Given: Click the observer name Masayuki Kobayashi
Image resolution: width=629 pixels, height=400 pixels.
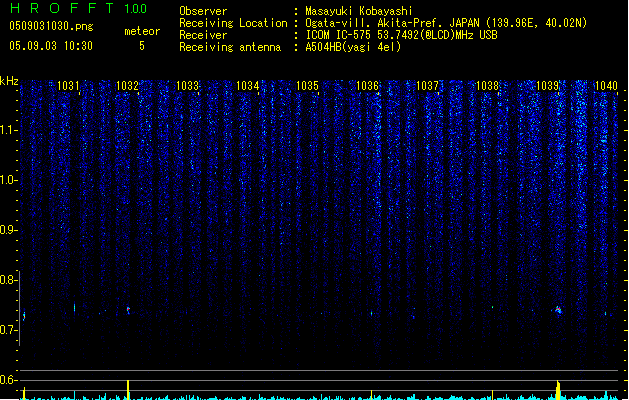Looking at the screenshot, I should pos(359,11).
